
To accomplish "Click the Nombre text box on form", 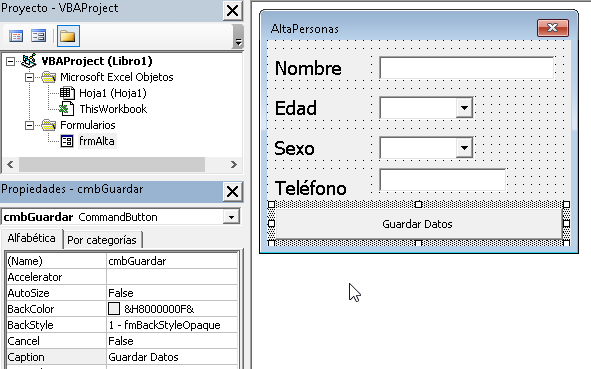I will pos(467,68).
